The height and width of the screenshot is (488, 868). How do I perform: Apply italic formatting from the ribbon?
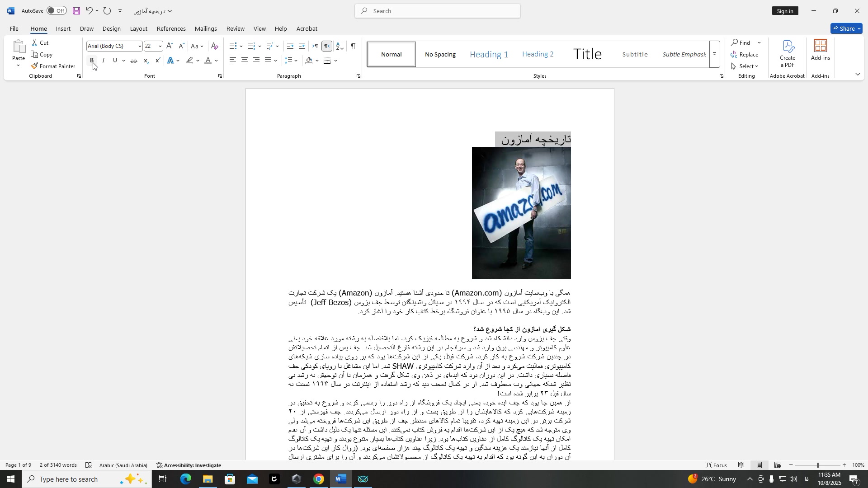click(104, 61)
